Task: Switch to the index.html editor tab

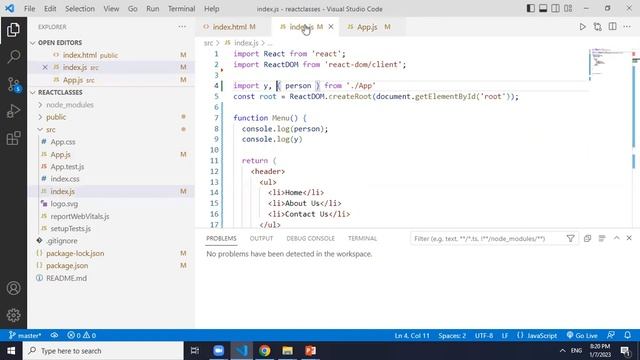Action: click(234, 27)
